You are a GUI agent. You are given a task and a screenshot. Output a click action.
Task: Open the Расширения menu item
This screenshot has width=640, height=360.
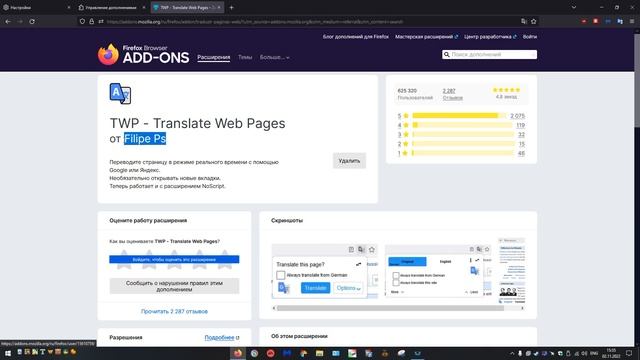click(213, 57)
